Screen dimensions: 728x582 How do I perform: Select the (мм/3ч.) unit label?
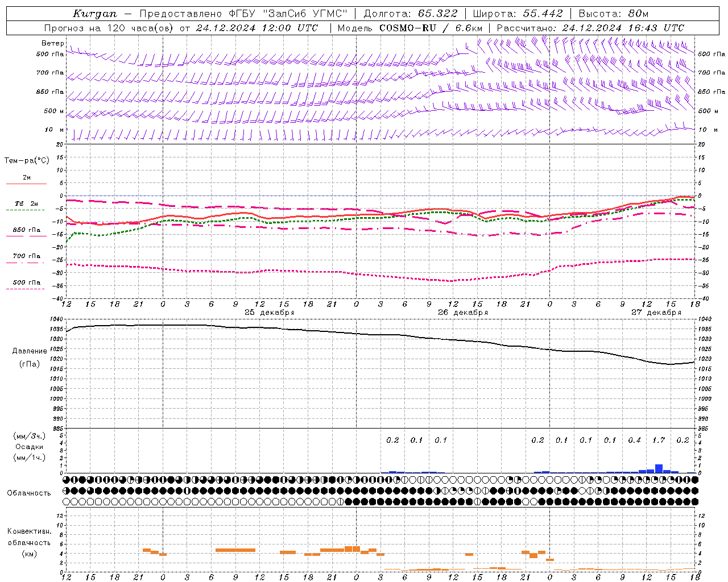[30, 436]
